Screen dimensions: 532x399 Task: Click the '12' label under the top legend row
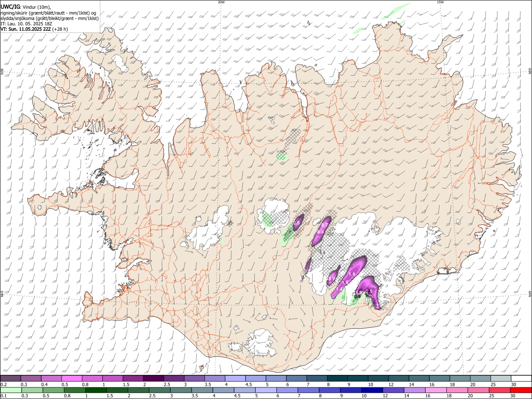tap(391, 384)
